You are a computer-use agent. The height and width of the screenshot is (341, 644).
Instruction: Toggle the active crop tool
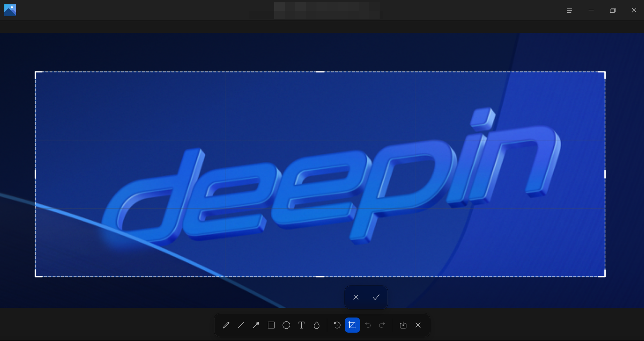click(x=352, y=325)
